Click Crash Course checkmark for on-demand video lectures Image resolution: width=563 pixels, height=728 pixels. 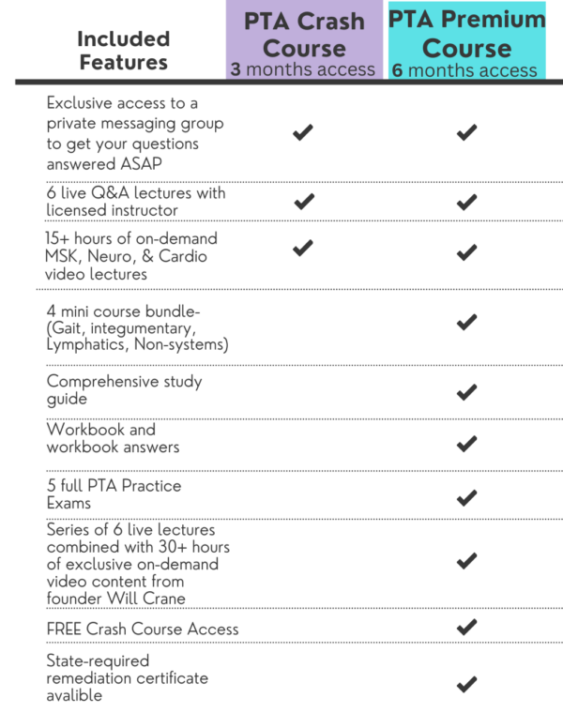click(x=302, y=248)
